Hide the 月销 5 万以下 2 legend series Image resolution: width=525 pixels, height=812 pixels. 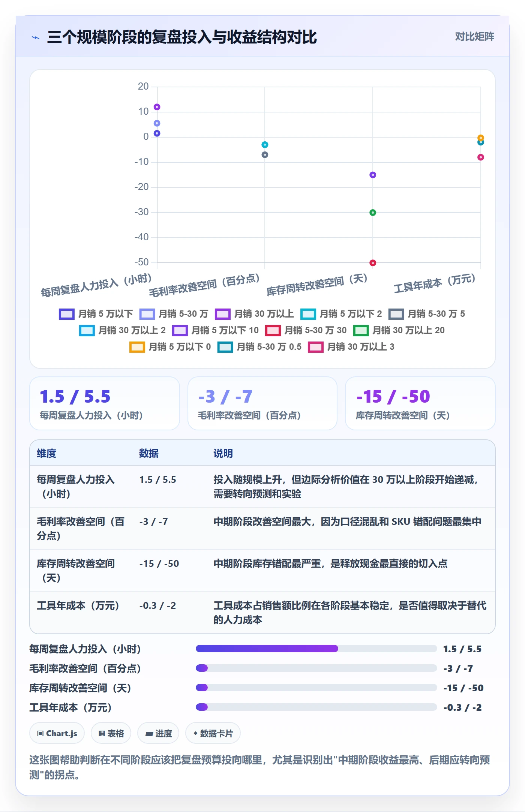tap(341, 314)
